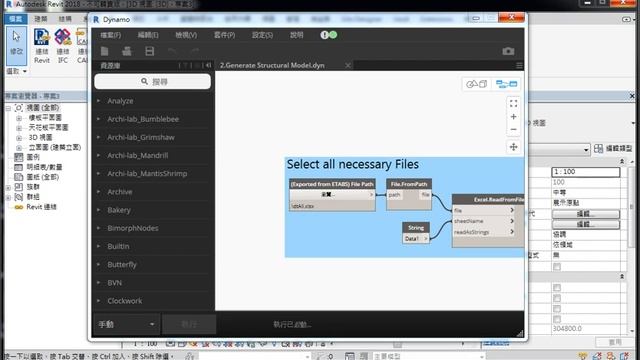Click the Redo arrow in Dynamo toolbar

pos(195,51)
